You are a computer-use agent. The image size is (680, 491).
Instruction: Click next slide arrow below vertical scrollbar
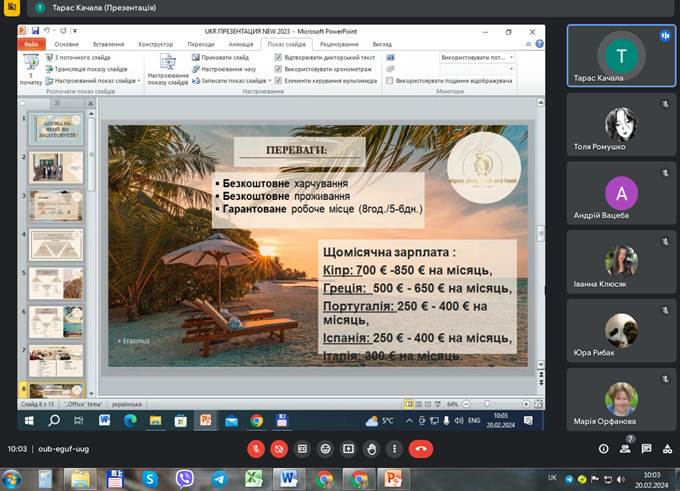(541, 383)
